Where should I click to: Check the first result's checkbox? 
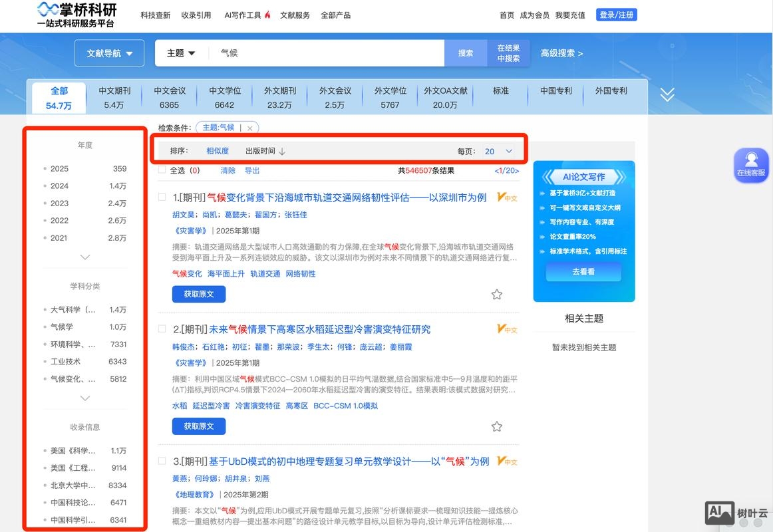point(160,198)
